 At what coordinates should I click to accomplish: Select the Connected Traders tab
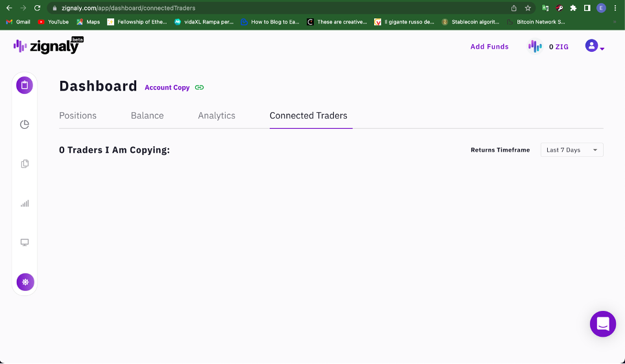click(x=309, y=115)
